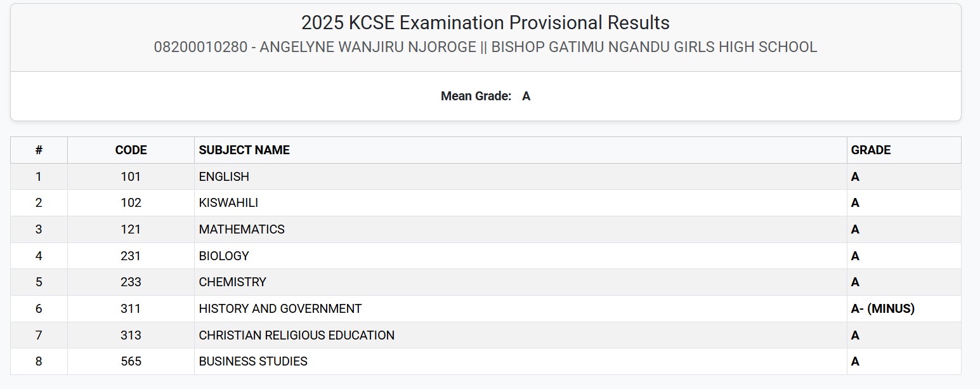Click subject code 101
Image resolution: width=980 pixels, height=389 pixels.
pos(131,177)
